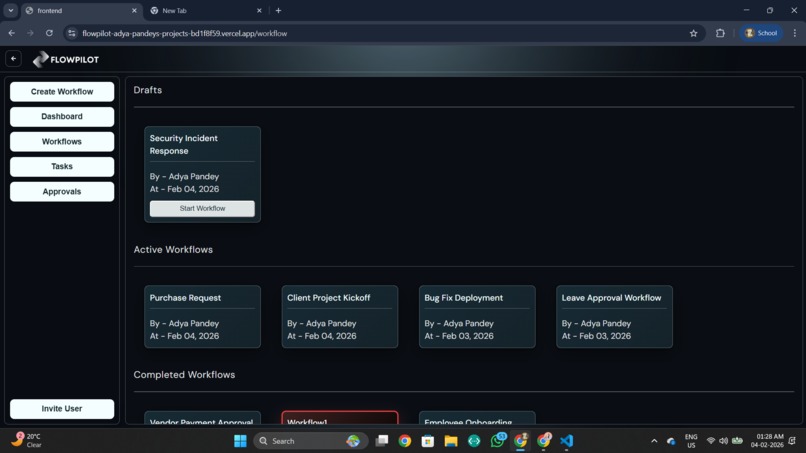Screen dimensions: 806x453
Task: Open the Leave Approval Workflow card
Action: 614,317
